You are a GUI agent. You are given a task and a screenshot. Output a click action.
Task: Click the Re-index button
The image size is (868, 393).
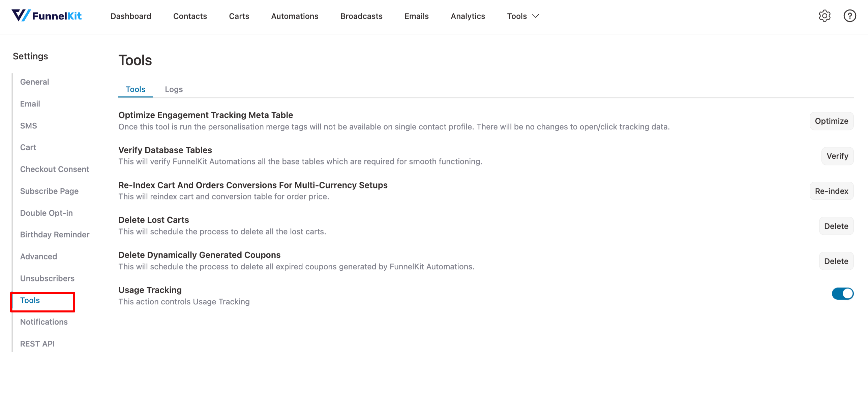(831, 191)
